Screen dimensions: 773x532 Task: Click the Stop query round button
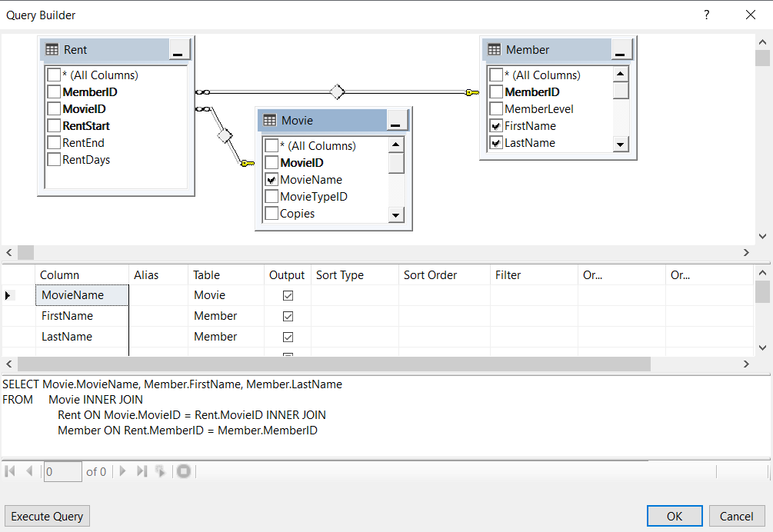tap(183, 471)
